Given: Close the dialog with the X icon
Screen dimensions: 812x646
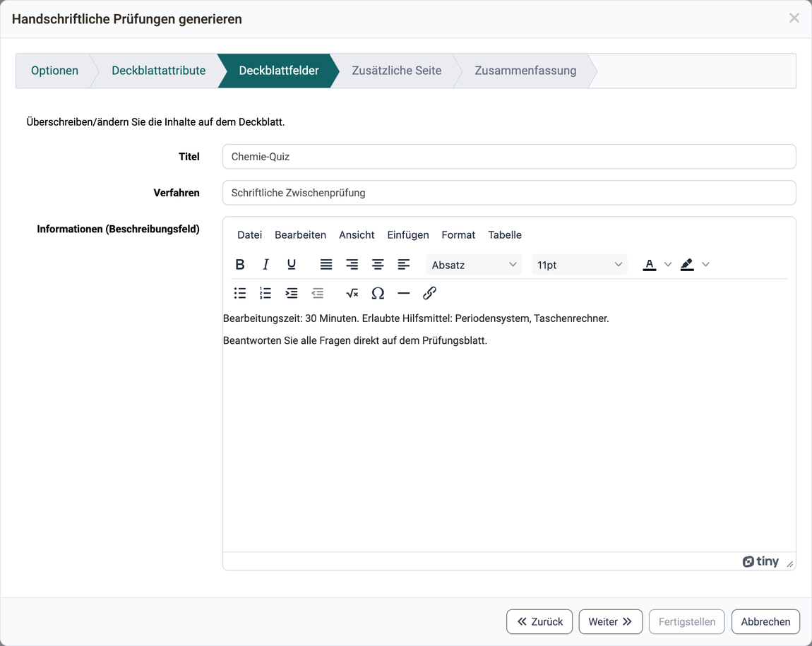Looking at the screenshot, I should (x=794, y=18).
